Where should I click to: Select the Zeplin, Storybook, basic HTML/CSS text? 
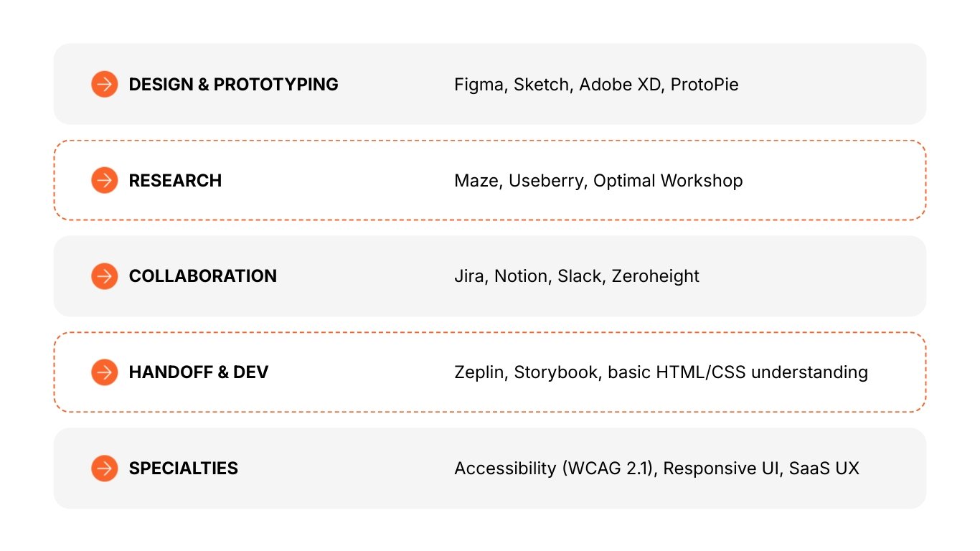661,372
